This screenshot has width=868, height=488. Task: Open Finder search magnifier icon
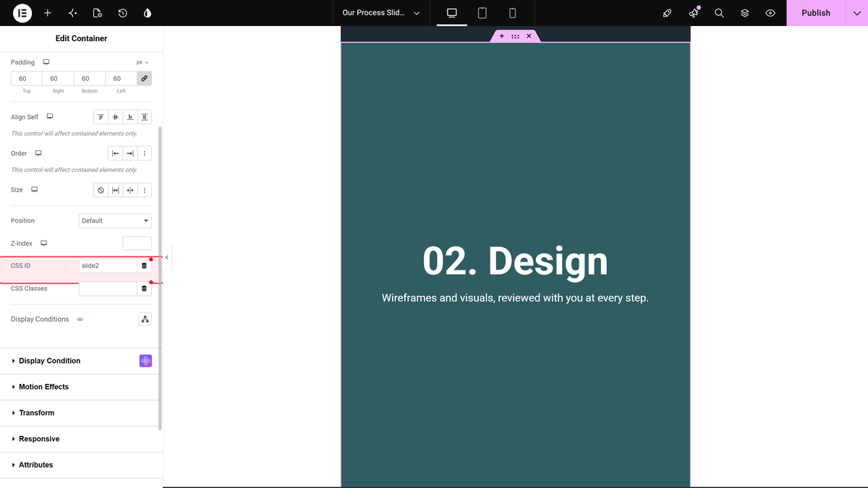[719, 13]
